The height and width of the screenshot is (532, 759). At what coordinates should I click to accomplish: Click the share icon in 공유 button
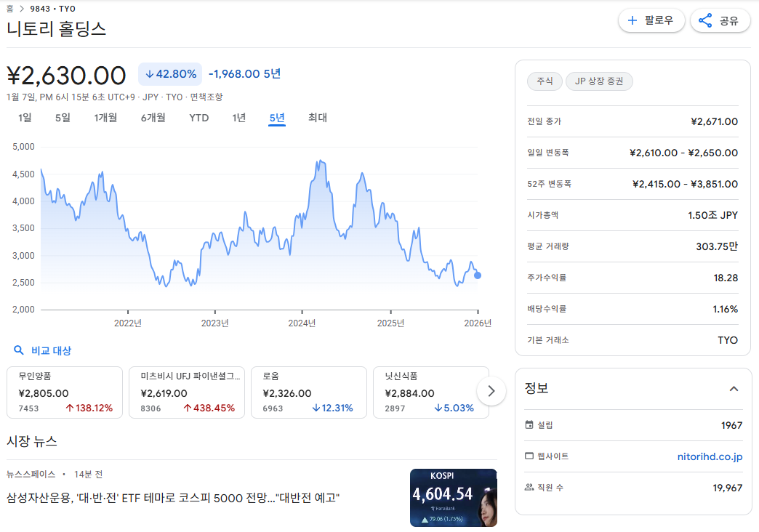pyautogui.click(x=705, y=20)
